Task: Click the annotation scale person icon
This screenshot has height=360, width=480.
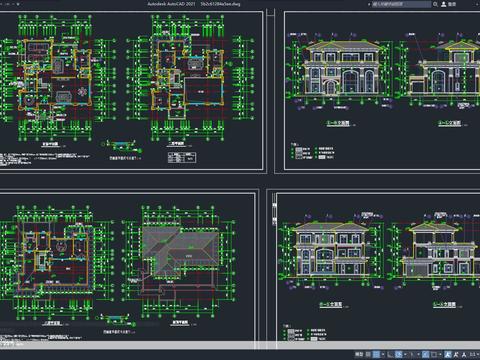Action: pyautogui.click(x=464, y=354)
